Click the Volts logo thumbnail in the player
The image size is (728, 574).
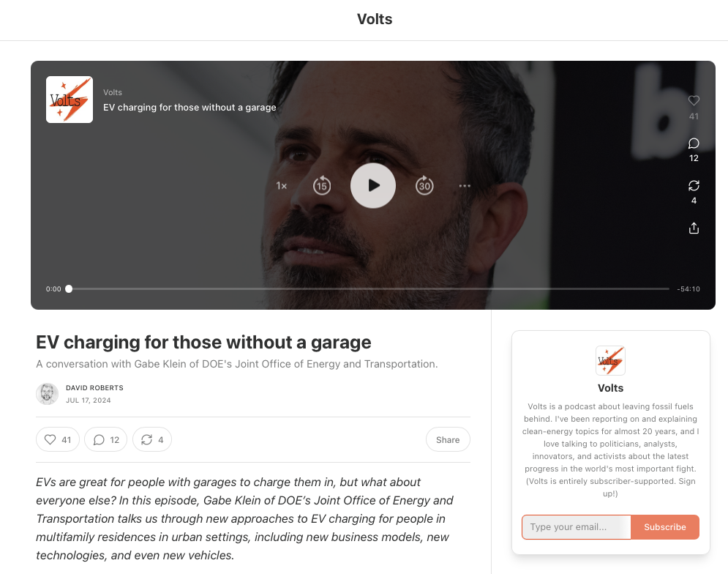point(70,100)
